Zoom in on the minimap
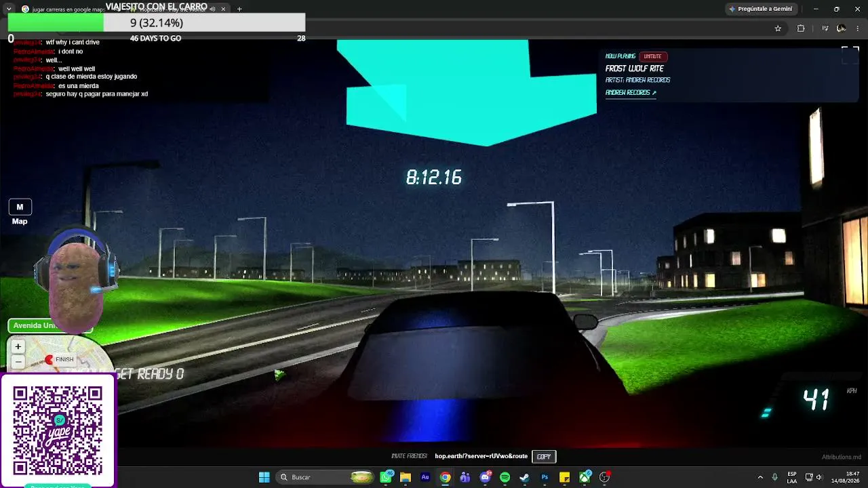 pos(18,347)
